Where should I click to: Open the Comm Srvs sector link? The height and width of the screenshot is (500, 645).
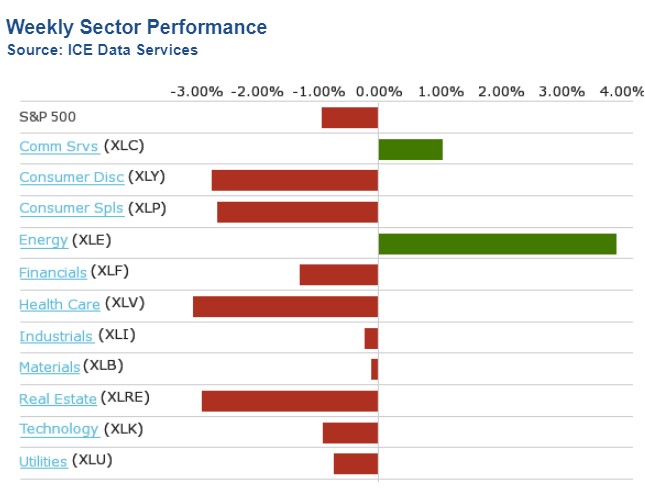point(58,147)
